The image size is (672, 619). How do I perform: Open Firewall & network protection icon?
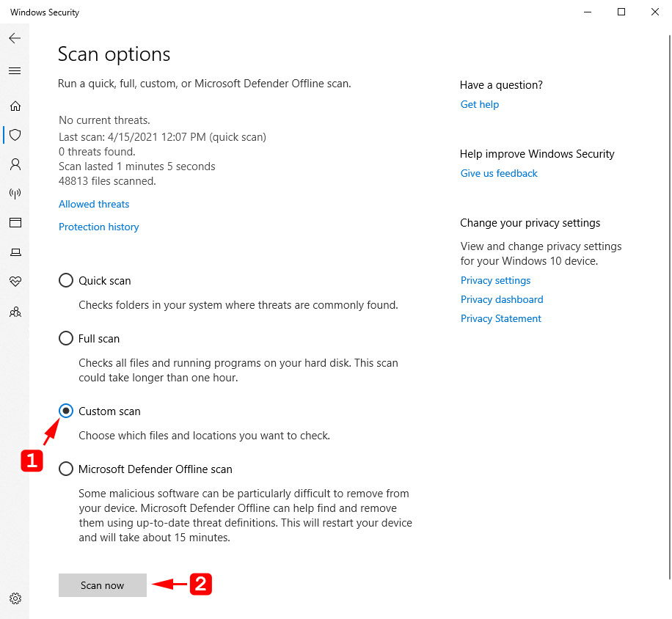tap(15, 194)
